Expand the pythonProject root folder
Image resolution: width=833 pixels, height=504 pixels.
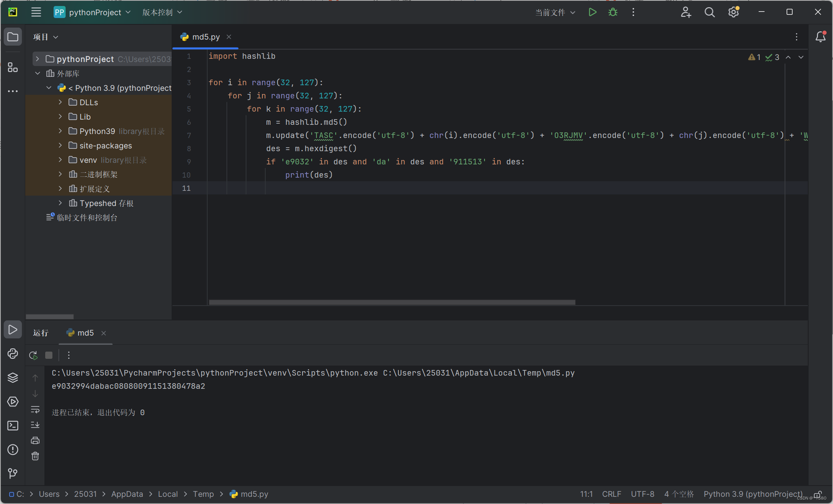pyautogui.click(x=38, y=59)
